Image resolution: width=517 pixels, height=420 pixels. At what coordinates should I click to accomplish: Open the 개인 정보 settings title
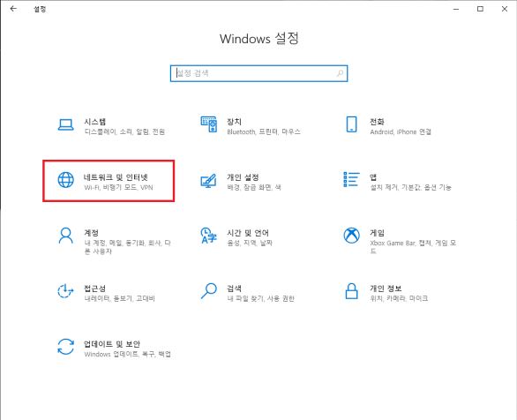(x=386, y=289)
